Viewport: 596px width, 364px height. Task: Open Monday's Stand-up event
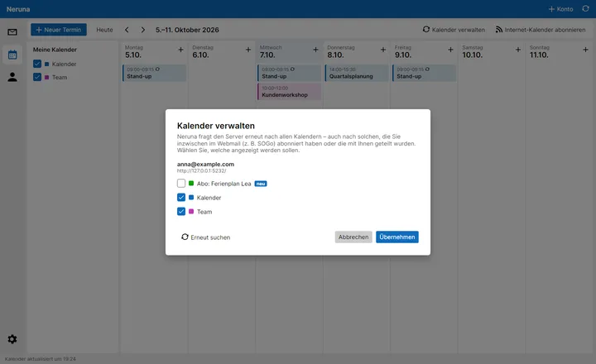point(154,73)
